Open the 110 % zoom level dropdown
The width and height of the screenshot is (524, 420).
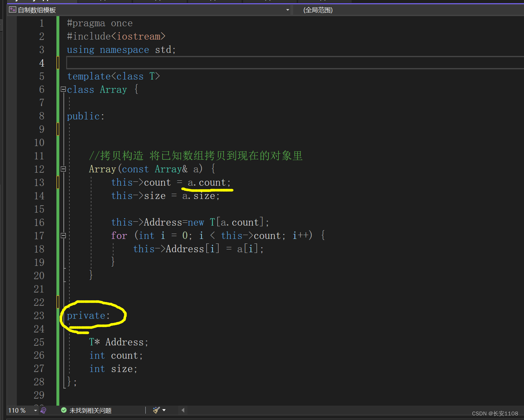[35, 410]
